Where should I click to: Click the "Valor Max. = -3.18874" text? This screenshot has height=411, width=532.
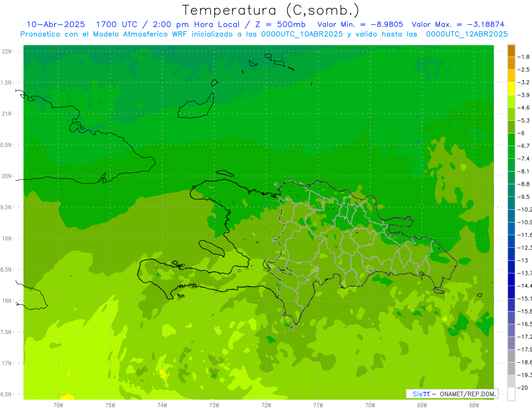458,24
